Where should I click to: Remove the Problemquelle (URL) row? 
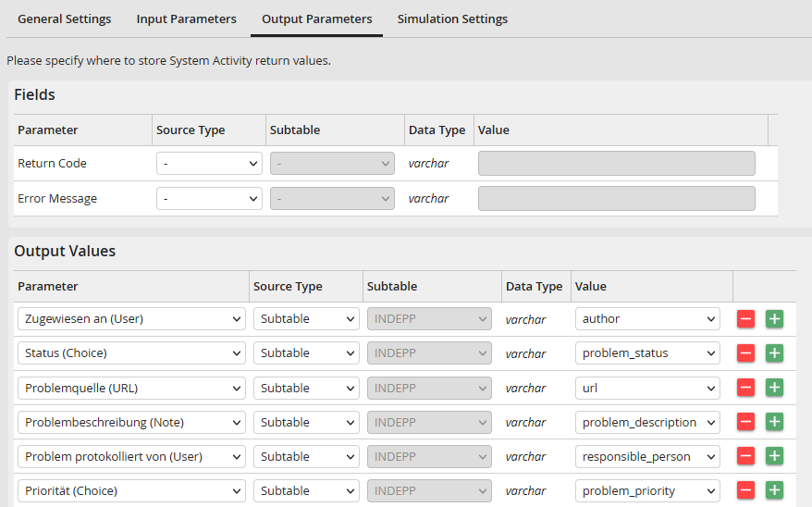[745, 388]
